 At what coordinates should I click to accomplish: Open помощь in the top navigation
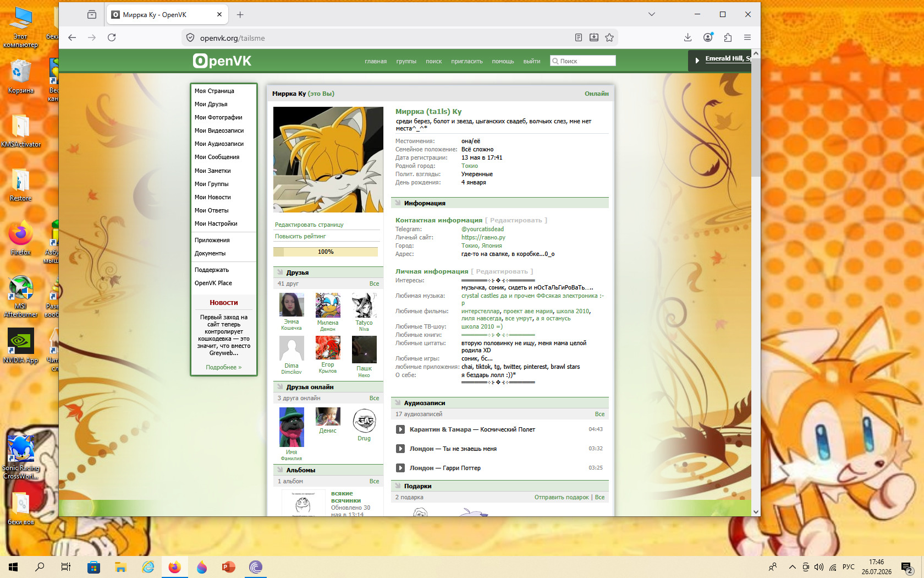[x=503, y=62]
